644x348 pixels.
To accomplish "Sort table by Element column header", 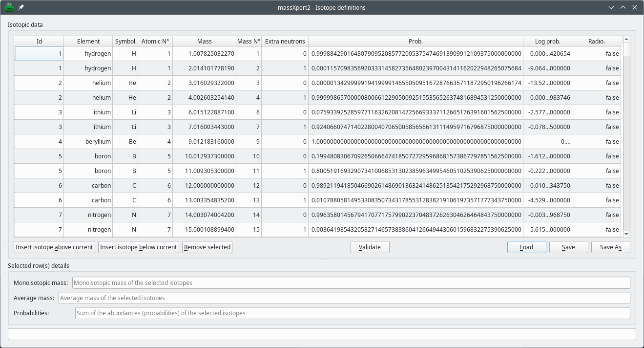I will click(88, 42).
